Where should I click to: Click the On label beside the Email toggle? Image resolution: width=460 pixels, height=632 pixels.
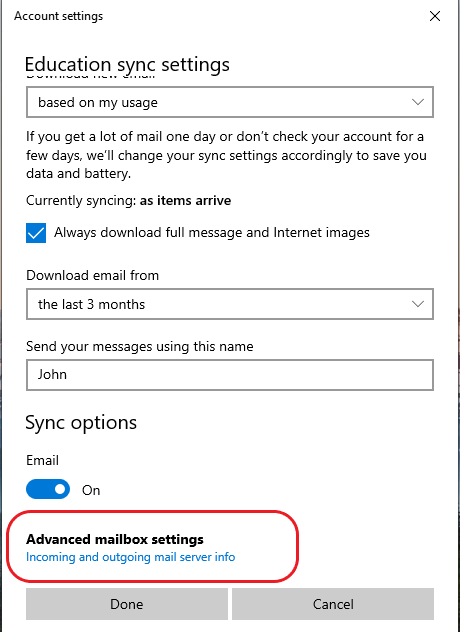[x=91, y=490]
